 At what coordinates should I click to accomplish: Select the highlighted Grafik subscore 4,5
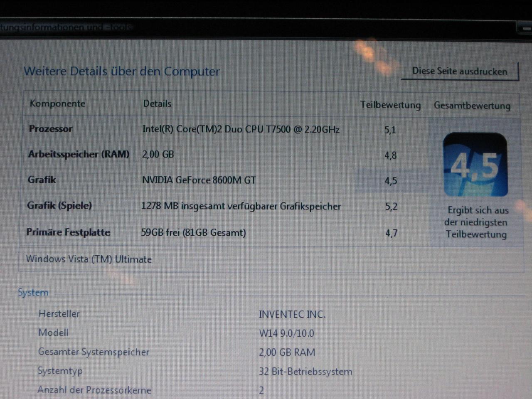pyautogui.click(x=391, y=181)
